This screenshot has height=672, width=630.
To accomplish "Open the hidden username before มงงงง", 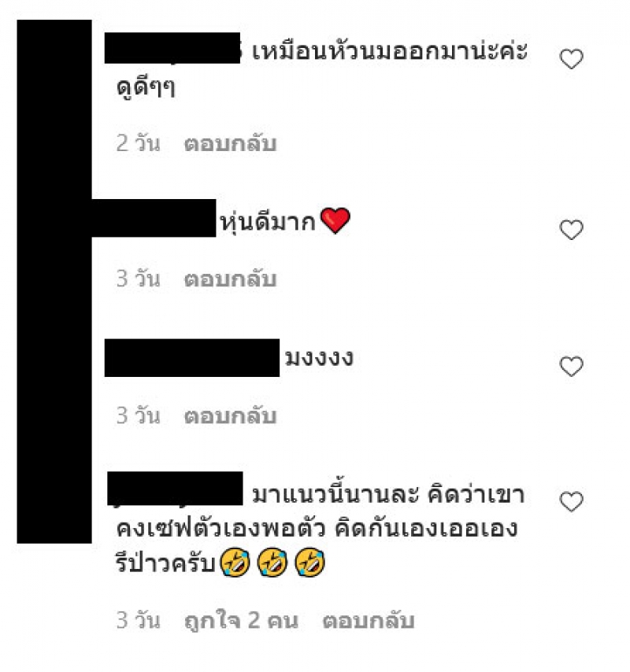I will (191, 358).
